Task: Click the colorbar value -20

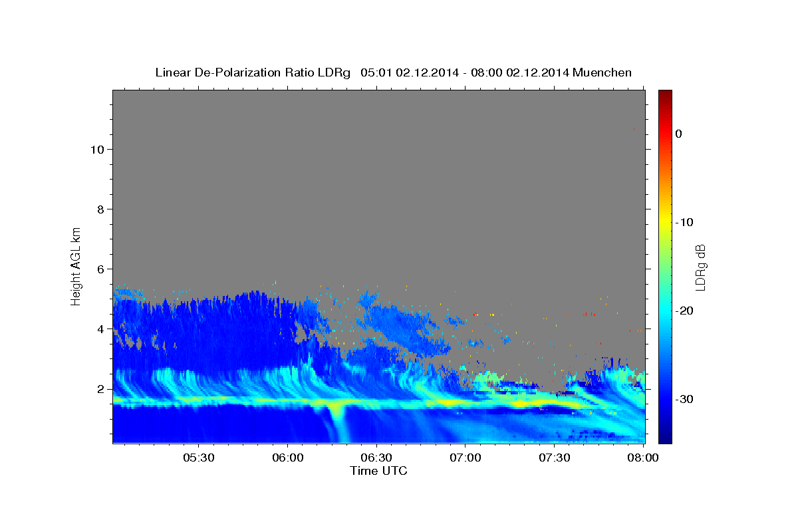Action: (x=685, y=311)
